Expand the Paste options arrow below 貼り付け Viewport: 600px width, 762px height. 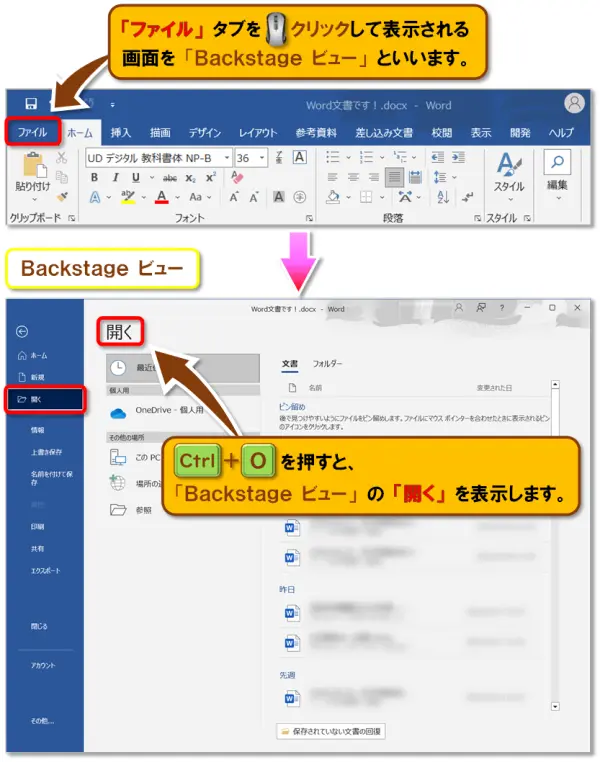pos(34,200)
